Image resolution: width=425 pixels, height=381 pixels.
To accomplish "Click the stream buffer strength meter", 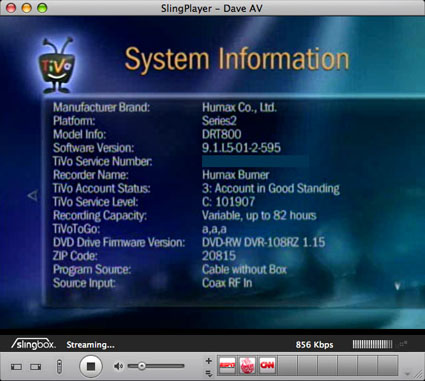I will point(372,344).
